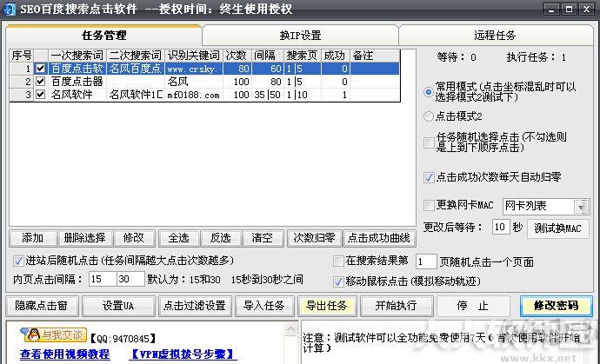Click 隐藏点击窗 button
This screenshot has width=600, height=364.
tap(42, 306)
